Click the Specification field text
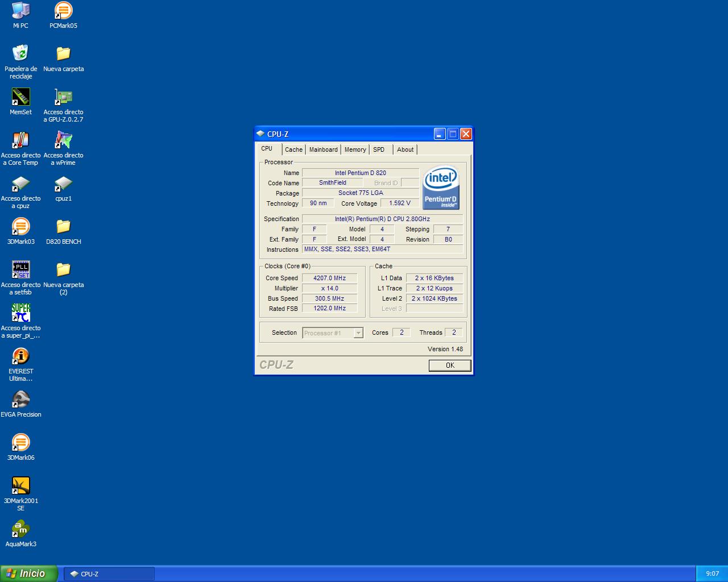Screen dimensions: 728x582 pyautogui.click(x=382, y=219)
